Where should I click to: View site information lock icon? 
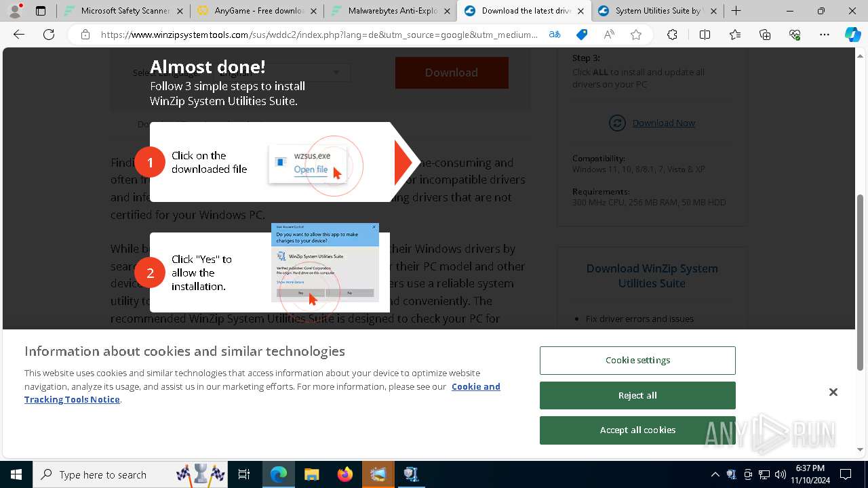pos(85,35)
